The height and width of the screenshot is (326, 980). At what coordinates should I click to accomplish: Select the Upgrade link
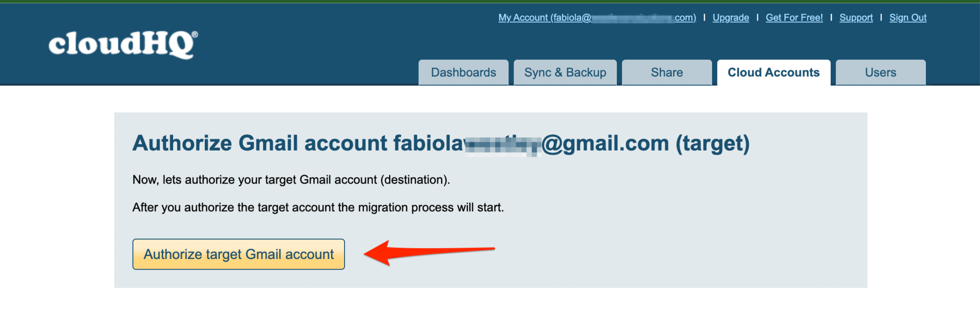point(730,17)
